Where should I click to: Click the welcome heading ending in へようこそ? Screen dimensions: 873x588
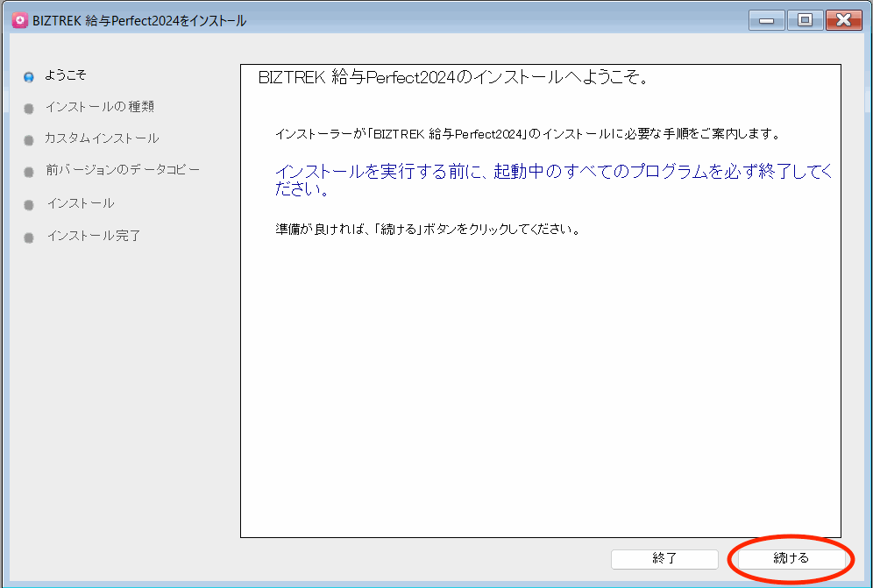[454, 77]
